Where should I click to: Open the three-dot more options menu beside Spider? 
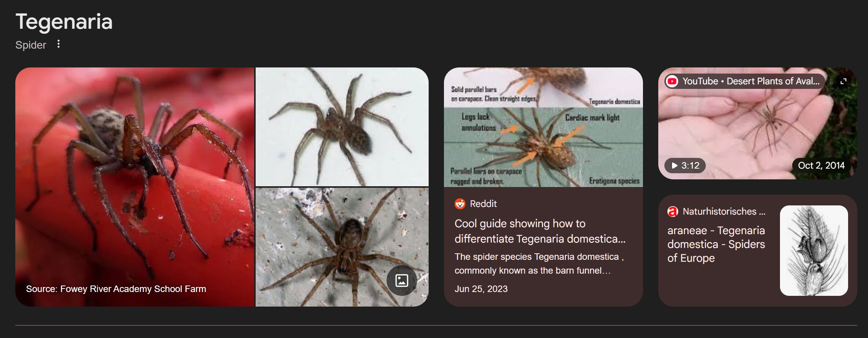(58, 44)
